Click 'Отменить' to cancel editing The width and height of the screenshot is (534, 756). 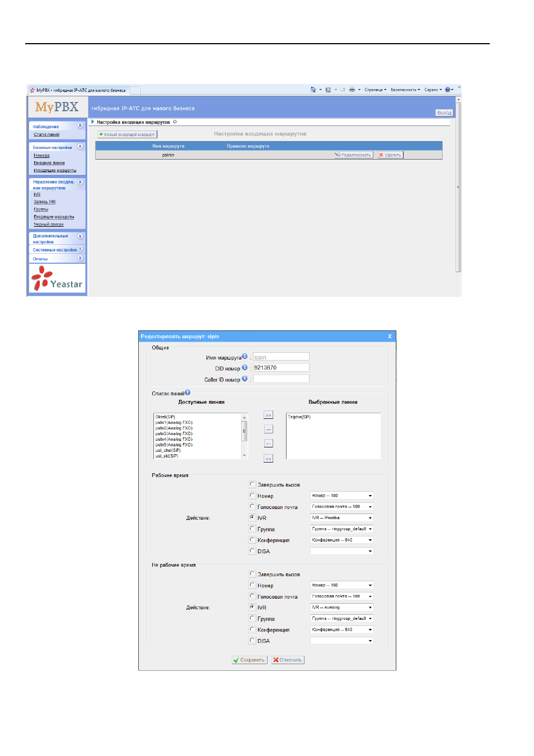(x=288, y=660)
